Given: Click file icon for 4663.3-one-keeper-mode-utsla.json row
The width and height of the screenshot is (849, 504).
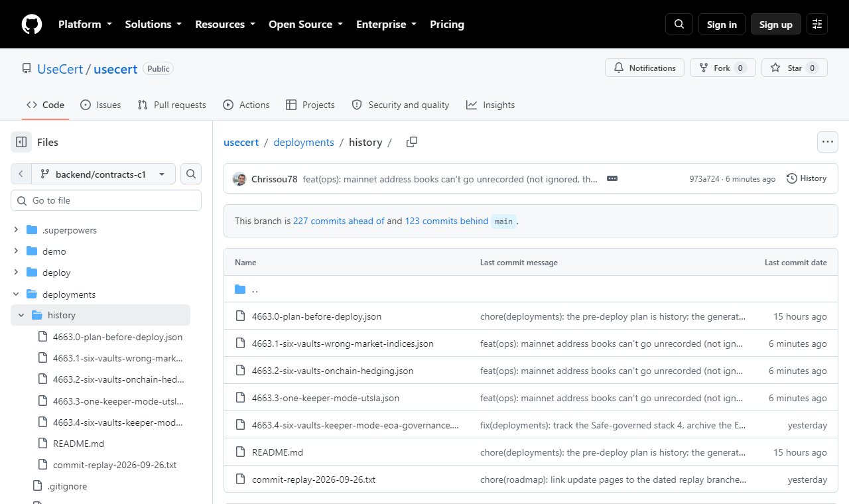Looking at the screenshot, I should pos(240,398).
